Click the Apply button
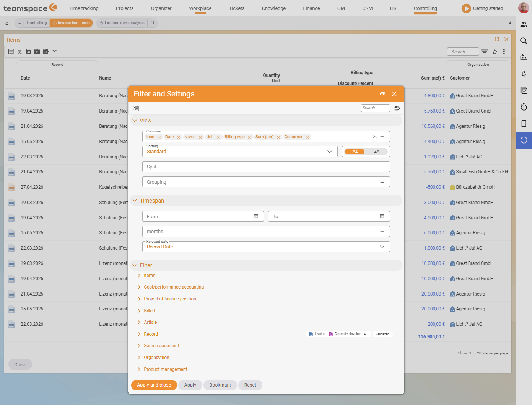 (190, 385)
